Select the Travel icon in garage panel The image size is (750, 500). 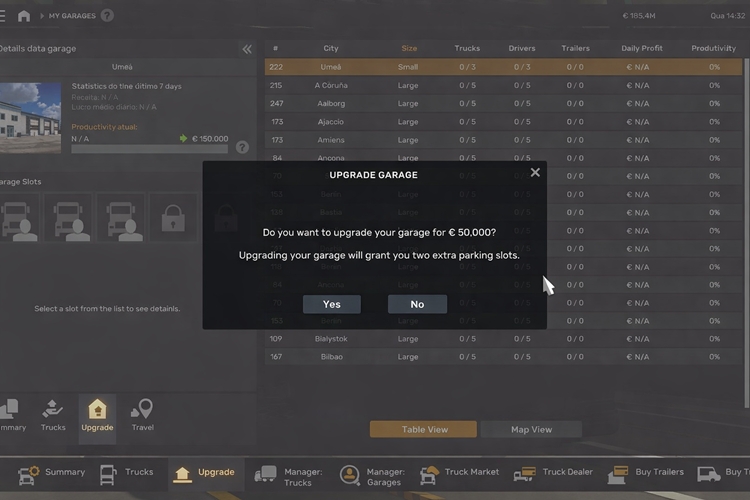[x=142, y=416]
